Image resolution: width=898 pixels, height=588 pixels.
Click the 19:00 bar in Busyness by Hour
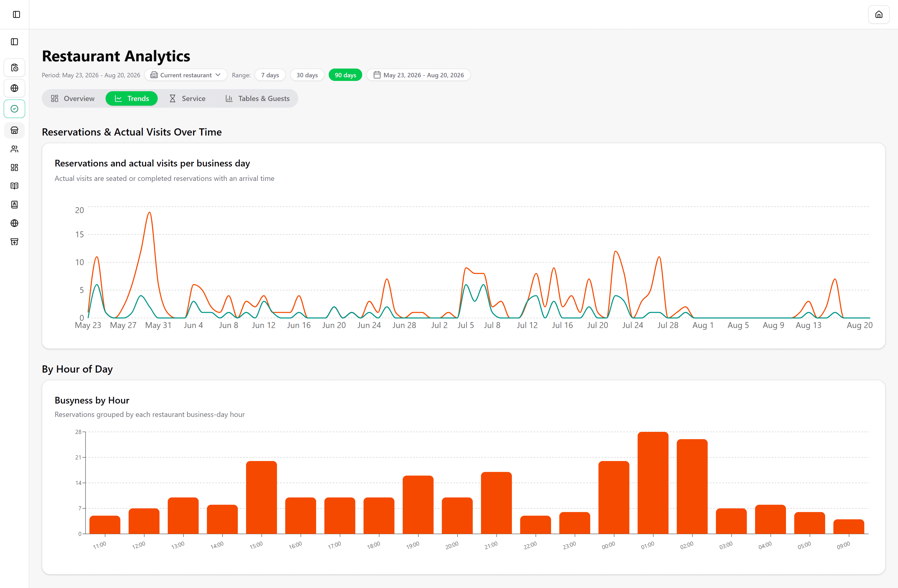point(418,505)
